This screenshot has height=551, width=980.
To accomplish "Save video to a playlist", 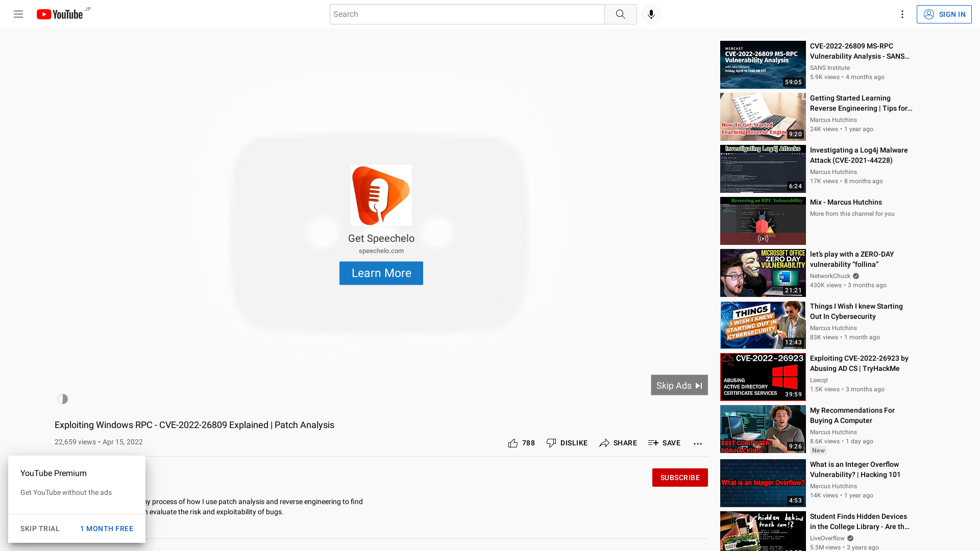I will pos(664,443).
